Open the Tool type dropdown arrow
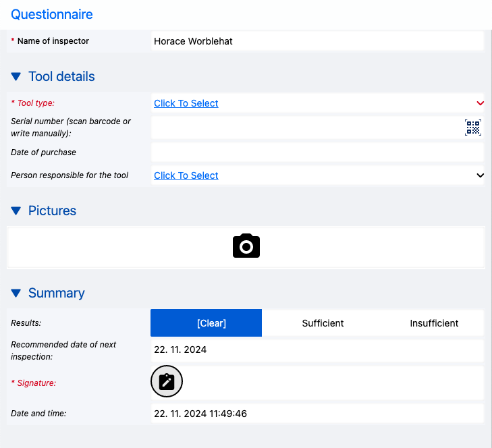Screen dimensions: 492x448 pyautogui.click(x=480, y=103)
